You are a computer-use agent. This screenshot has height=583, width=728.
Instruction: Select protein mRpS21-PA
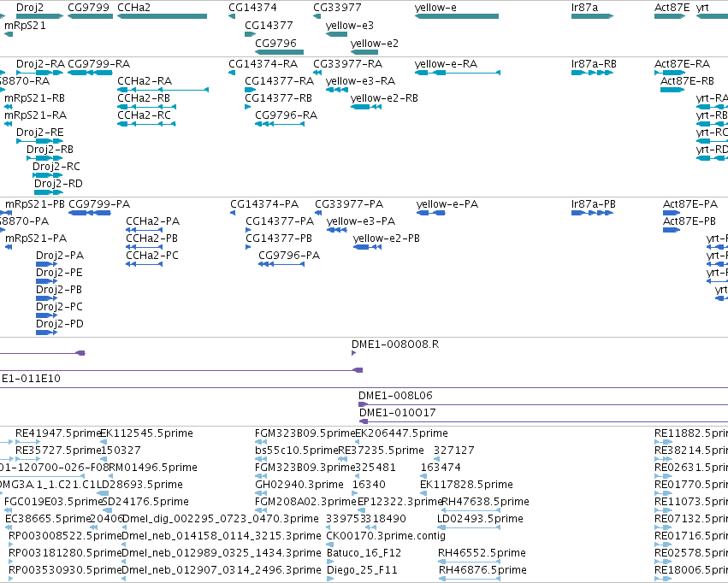pos(9,247)
